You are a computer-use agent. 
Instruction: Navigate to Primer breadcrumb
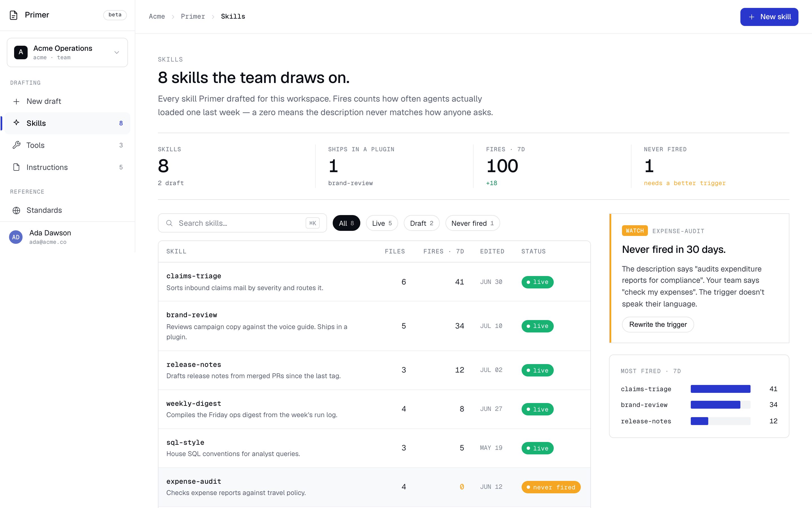pyautogui.click(x=193, y=16)
